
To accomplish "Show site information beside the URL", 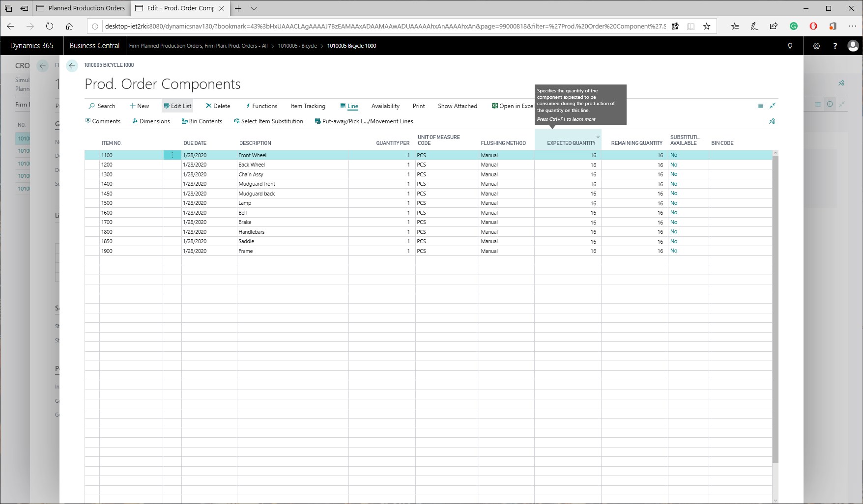I will [x=95, y=27].
